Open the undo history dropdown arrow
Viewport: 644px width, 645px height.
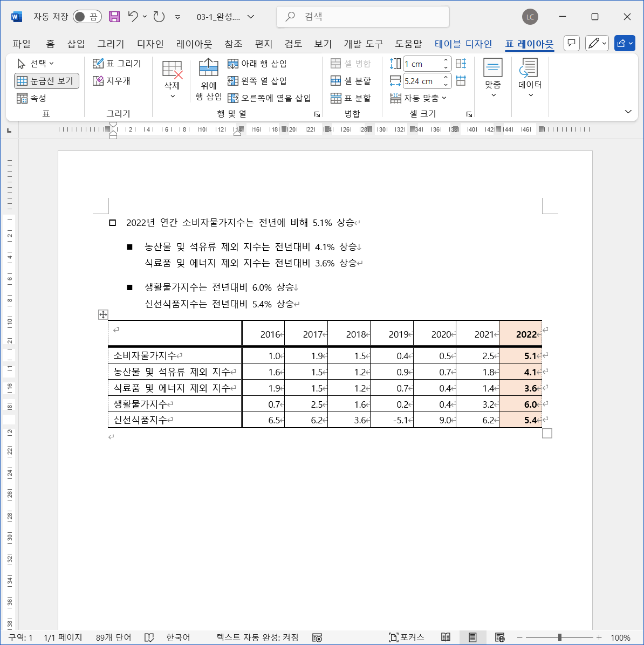click(145, 17)
